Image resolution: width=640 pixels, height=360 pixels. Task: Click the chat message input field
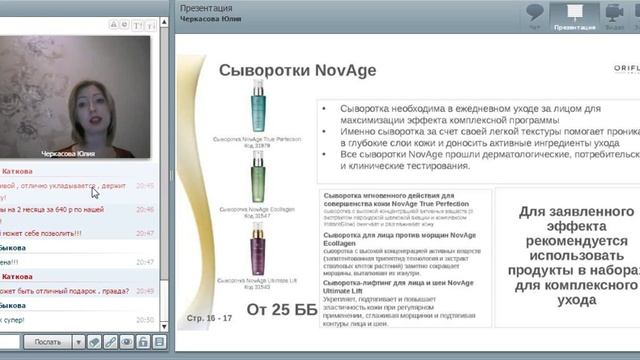coord(10,342)
